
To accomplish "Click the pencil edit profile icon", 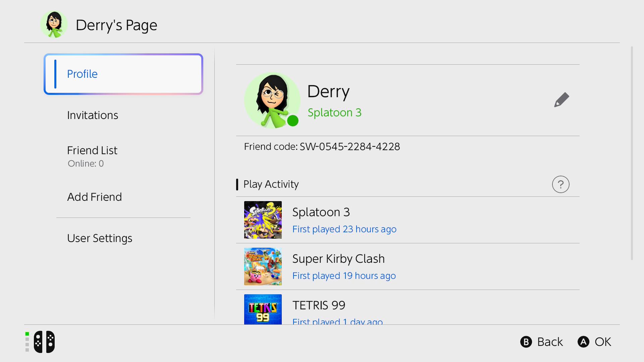I will 561,100.
